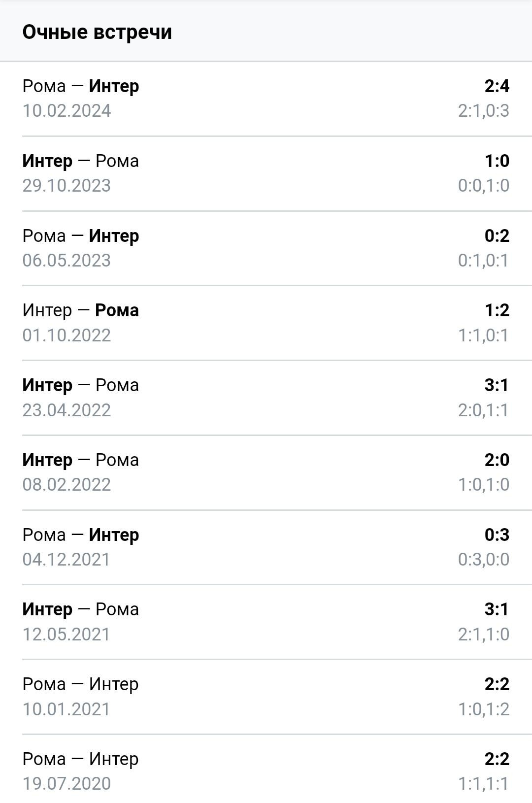Open the match dated 12.05.2021
532x803 pixels.
(266, 622)
